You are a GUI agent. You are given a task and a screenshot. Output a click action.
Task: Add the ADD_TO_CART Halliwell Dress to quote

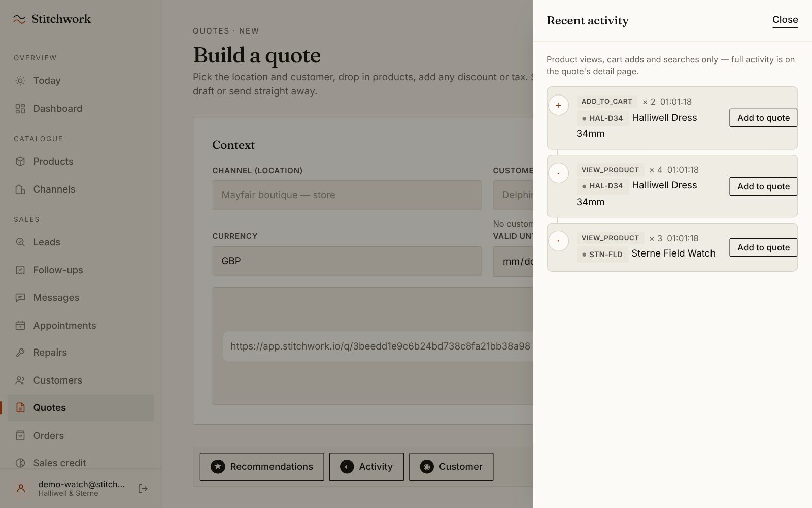tap(763, 118)
